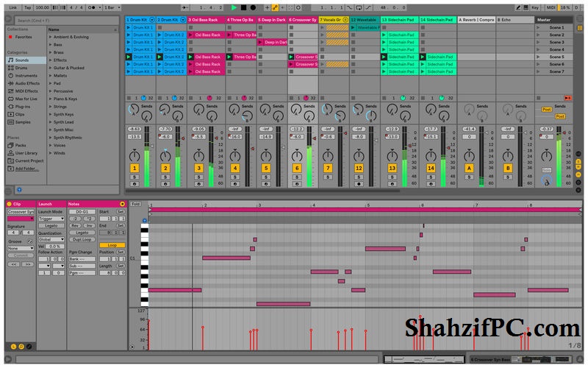Select MIDI Effects category in browser
The width and height of the screenshot is (588, 368).
pos(26,91)
